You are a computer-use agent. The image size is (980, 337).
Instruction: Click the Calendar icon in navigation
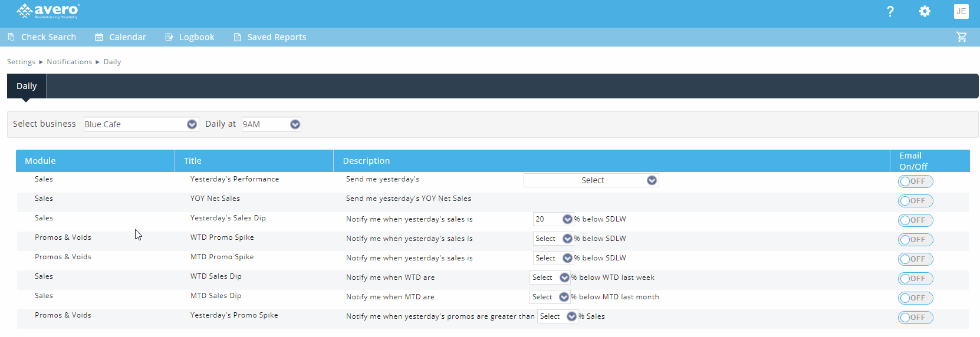coord(99,37)
